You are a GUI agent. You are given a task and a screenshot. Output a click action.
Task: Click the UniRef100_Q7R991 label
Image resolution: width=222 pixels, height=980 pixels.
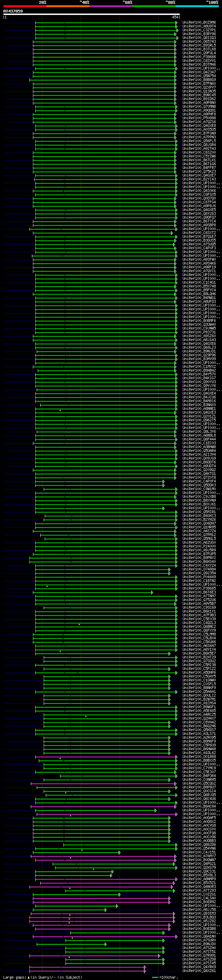coord(199,955)
